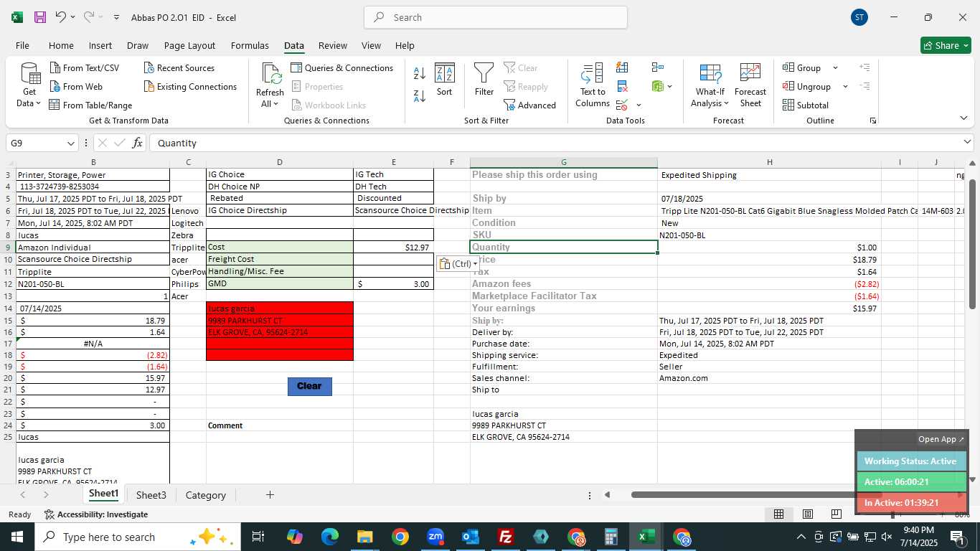The image size is (980, 551).
Task: Expand the Ungroup dropdown arrow
Action: coord(845,86)
